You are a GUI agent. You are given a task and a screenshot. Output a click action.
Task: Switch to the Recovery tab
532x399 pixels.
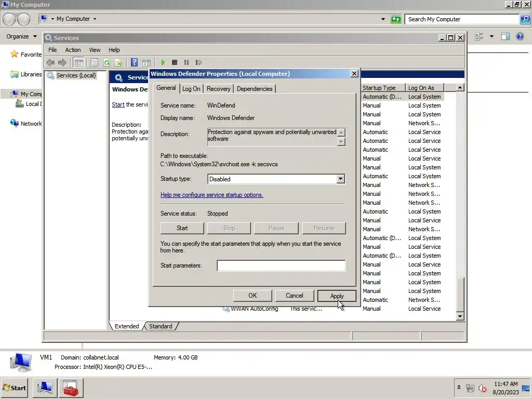coord(219,88)
